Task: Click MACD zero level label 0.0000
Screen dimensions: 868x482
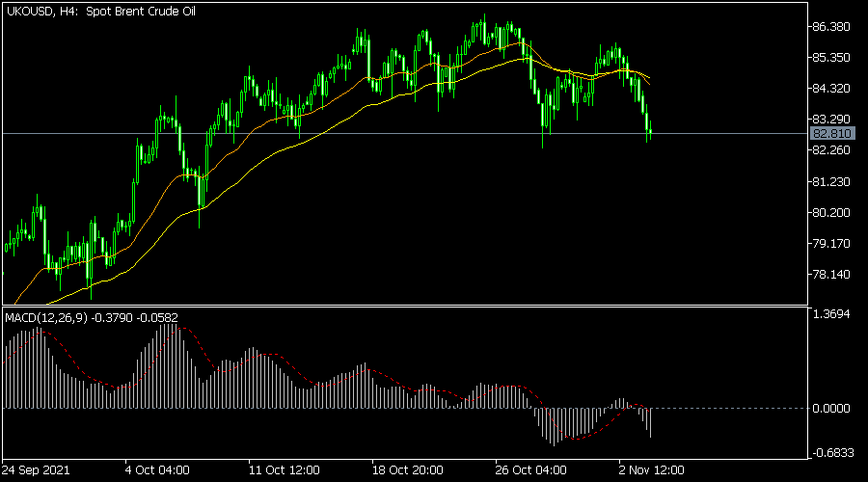Action: coord(831,409)
